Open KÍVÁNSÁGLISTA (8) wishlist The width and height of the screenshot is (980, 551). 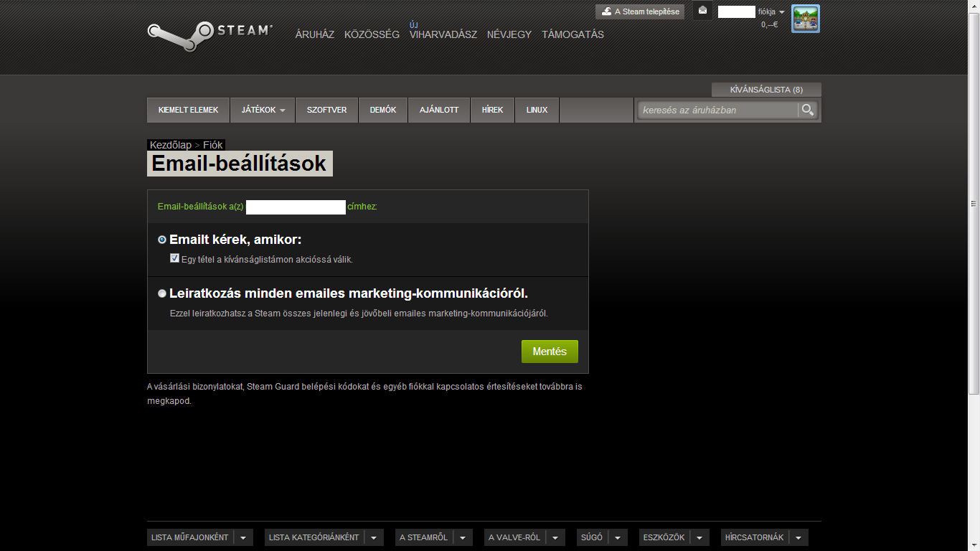(x=766, y=90)
